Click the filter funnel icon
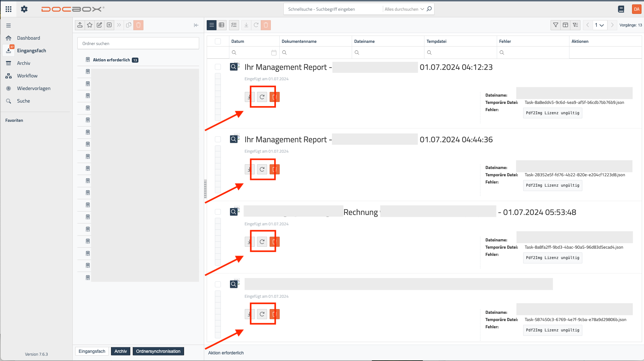 point(556,25)
